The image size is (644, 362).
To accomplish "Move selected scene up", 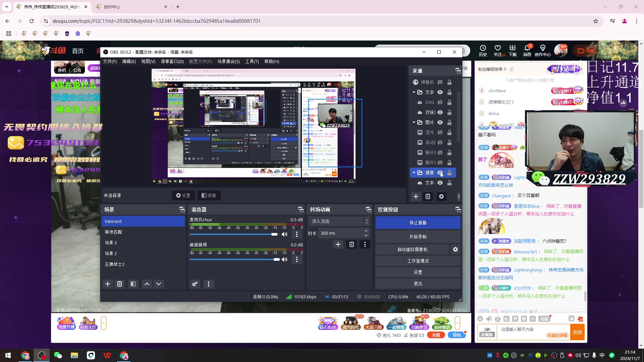I will click(147, 284).
